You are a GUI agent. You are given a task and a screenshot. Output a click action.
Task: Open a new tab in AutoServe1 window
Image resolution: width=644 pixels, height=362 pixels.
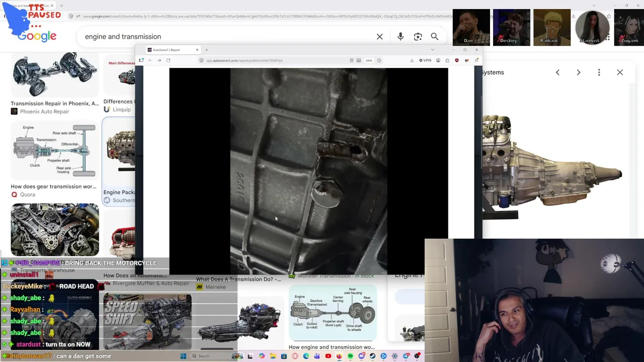click(x=206, y=50)
